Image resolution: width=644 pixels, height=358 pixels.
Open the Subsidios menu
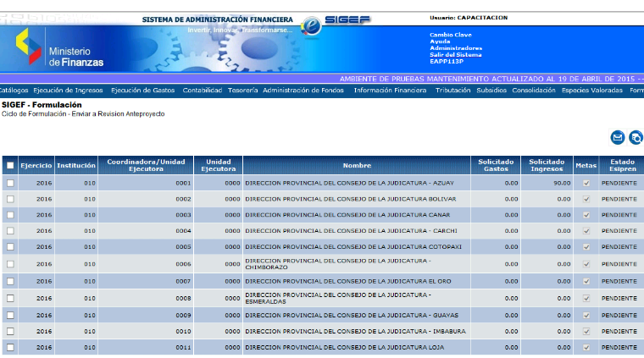pos(491,91)
